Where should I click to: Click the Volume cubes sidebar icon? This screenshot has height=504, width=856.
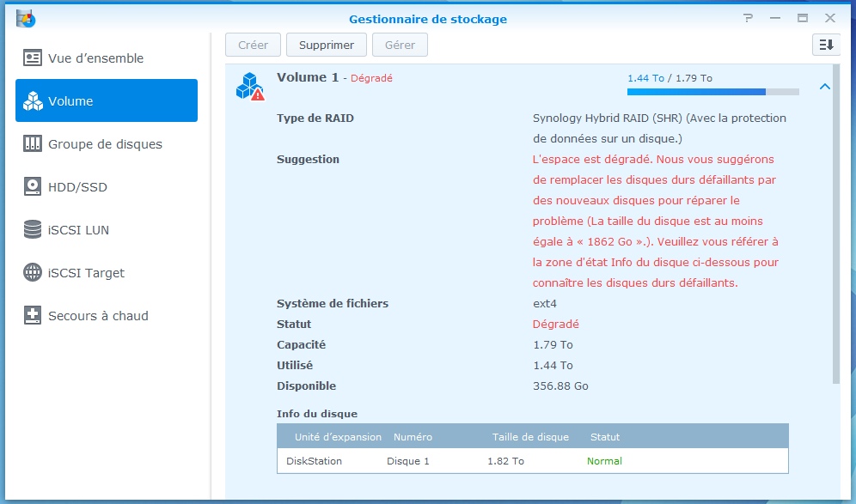coord(32,101)
